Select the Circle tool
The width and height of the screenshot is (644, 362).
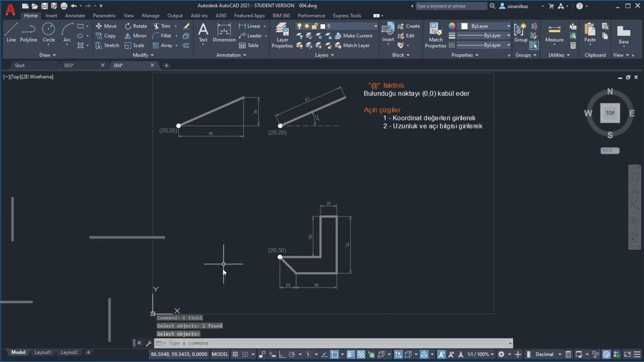pos(48,33)
